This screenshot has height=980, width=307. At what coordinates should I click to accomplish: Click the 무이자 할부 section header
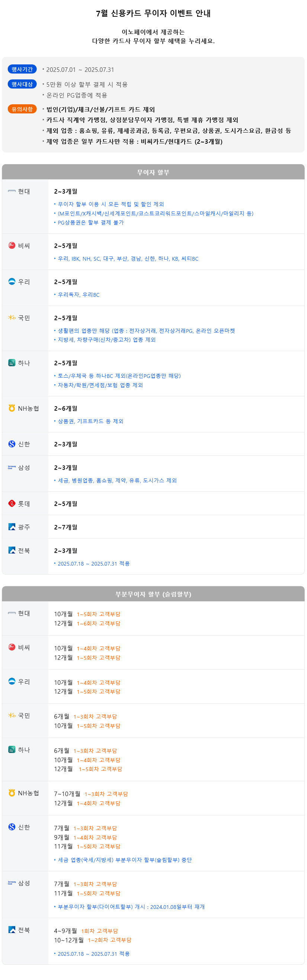click(153, 172)
